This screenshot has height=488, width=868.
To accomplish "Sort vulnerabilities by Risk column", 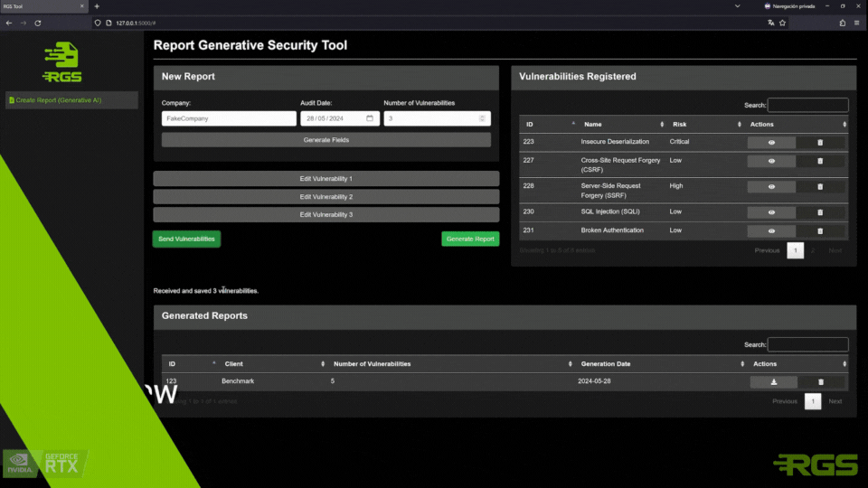I will (705, 125).
